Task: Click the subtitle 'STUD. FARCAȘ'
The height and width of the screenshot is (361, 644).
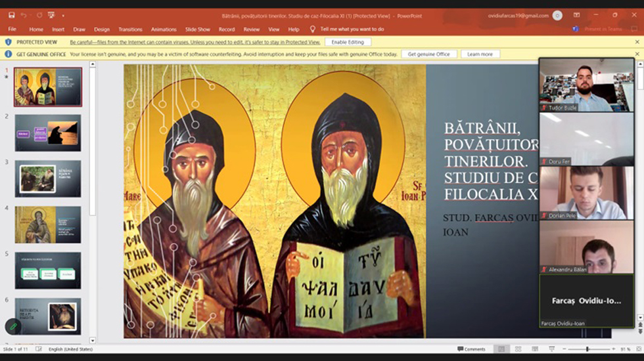Action: pyautogui.click(x=478, y=218)
